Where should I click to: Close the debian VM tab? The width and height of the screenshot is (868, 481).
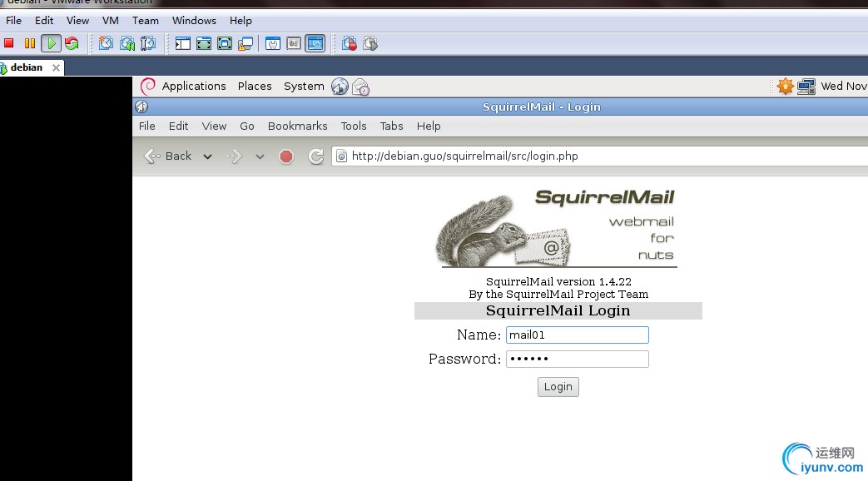click(56, 67)
